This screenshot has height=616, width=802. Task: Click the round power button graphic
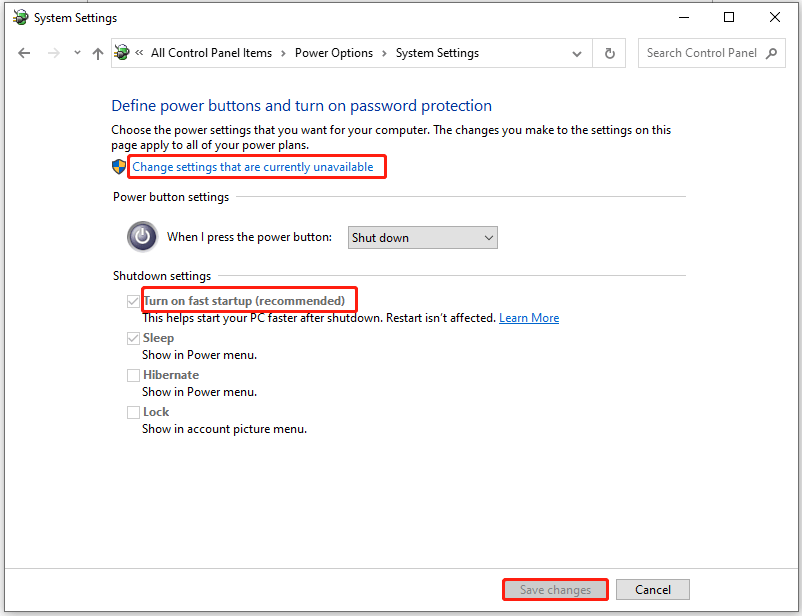coord(142,236)
